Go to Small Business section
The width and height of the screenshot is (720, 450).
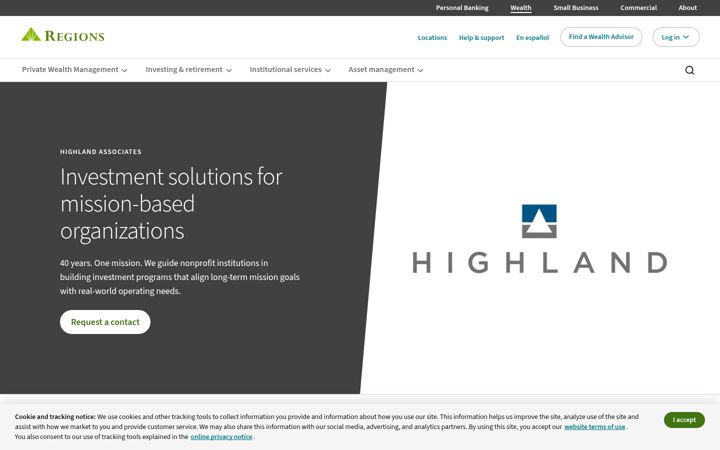click(x=576, y=8)
